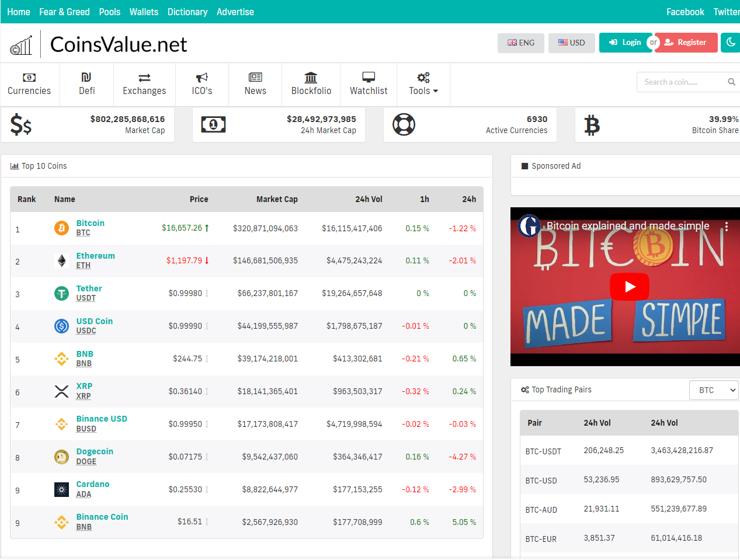Image resolution: width=740 pixels, height=560 pixels.
Task: Play the Bitcoin explained video
Action: (x=629, y=287)
